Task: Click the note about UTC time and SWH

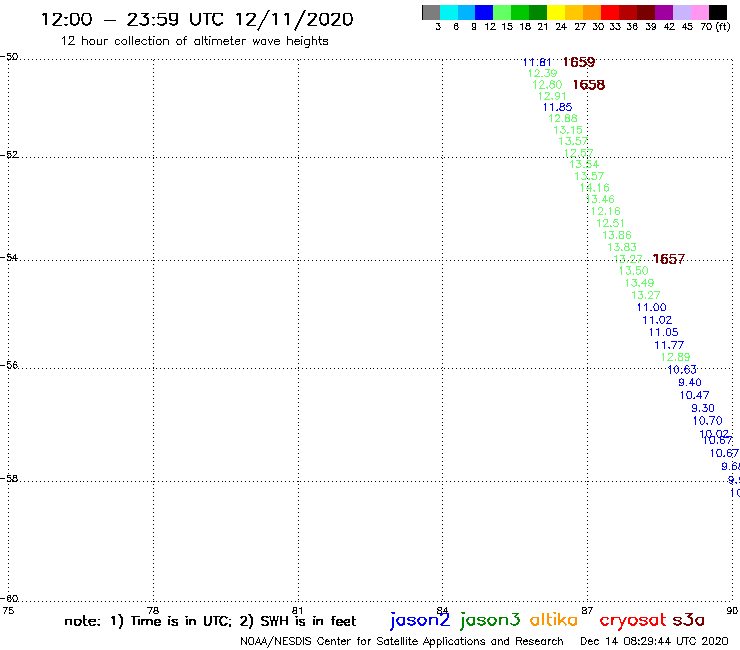Action: point(210,621)
